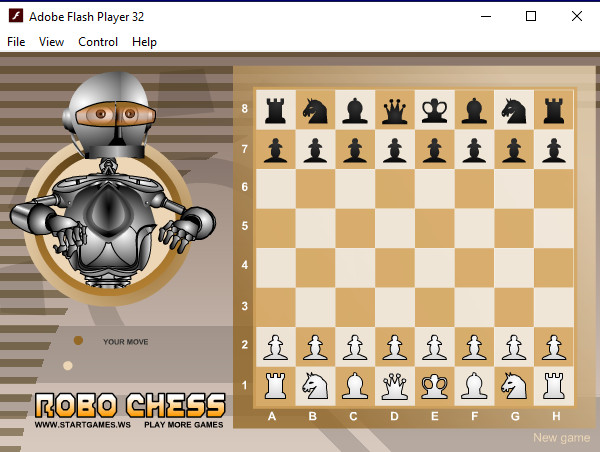Start a New game
The height and width of the screenshot is (452, 600).
pos(561,438)
